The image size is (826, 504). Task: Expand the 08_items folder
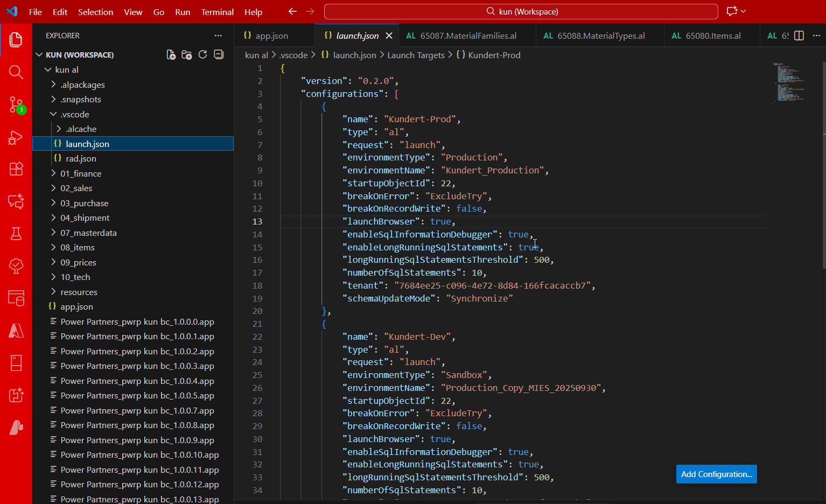click(x=53, y=247)
